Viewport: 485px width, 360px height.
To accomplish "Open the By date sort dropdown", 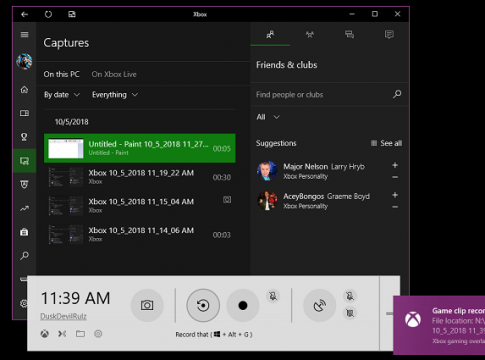I will point(62,95).
